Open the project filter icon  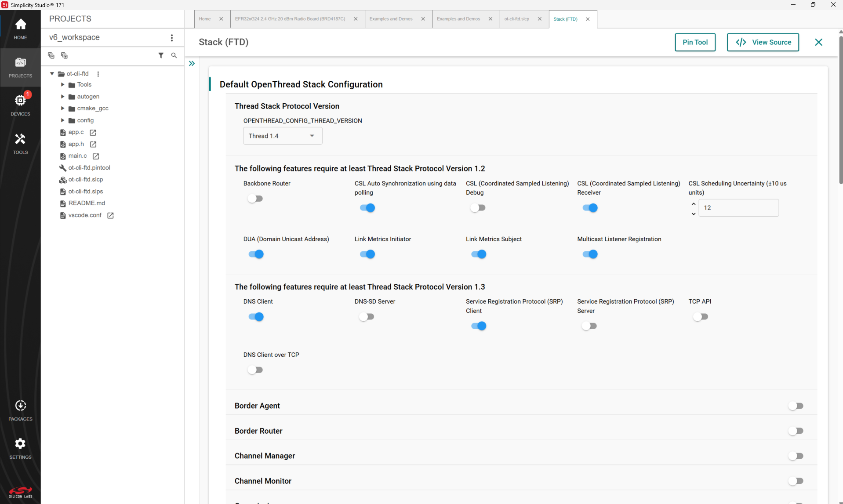pyautogui.click(x=161, y=55)
